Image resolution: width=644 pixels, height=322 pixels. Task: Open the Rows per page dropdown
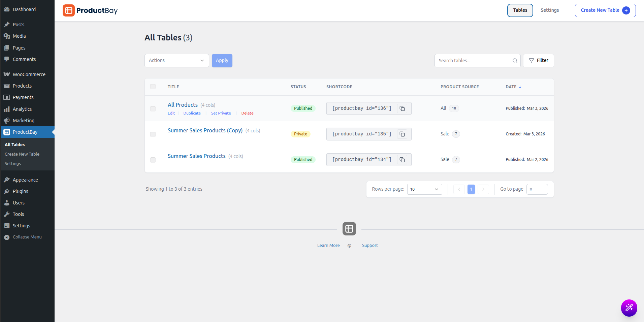click(x=424, y=189)
